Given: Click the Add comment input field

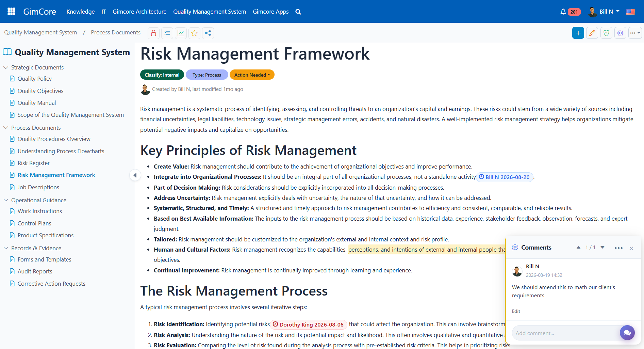Looking at the screenshot, I should (566, 333).
